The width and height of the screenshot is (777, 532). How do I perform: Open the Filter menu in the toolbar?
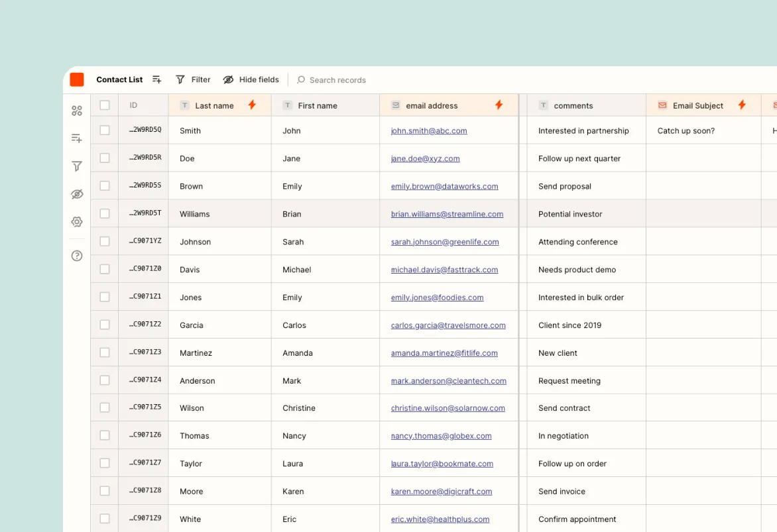click(x=193, y=80)
